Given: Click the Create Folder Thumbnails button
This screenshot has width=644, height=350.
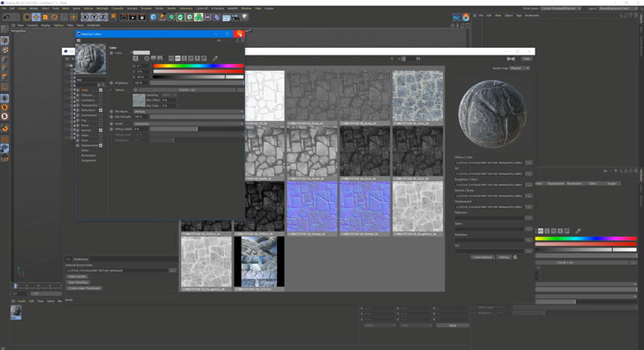Looking at the screenshot, I should click(x=84, y=288).
